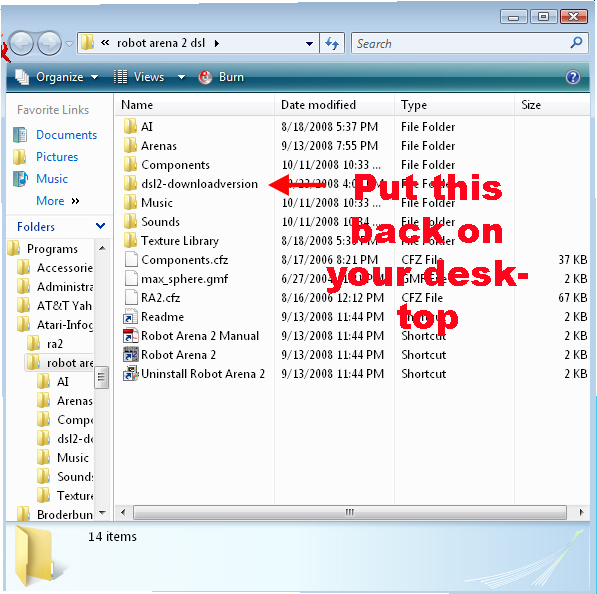Click the horizontal scrollbar left arrow
This screenshot has height=594, width=597.
[x=123, y=512]
